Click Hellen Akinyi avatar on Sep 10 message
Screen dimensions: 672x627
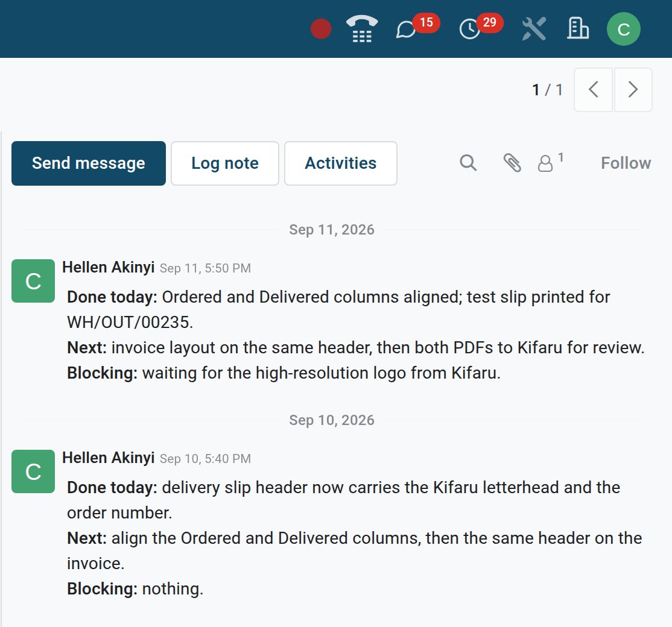point(33,471)
